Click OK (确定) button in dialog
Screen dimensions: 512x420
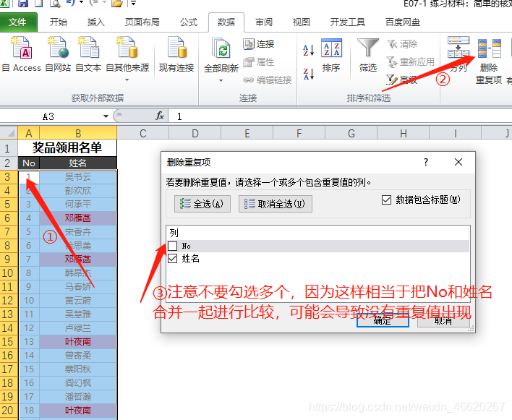pos(383,321)
